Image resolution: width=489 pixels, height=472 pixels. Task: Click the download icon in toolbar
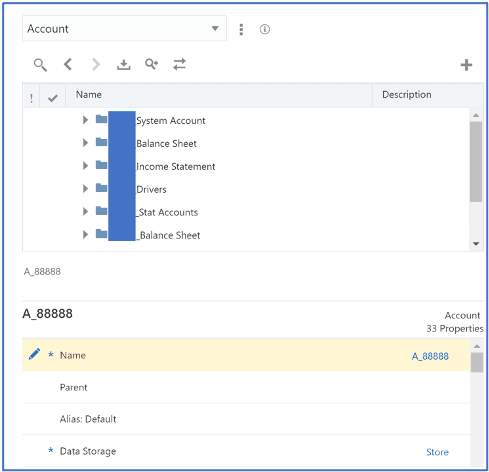124,65
